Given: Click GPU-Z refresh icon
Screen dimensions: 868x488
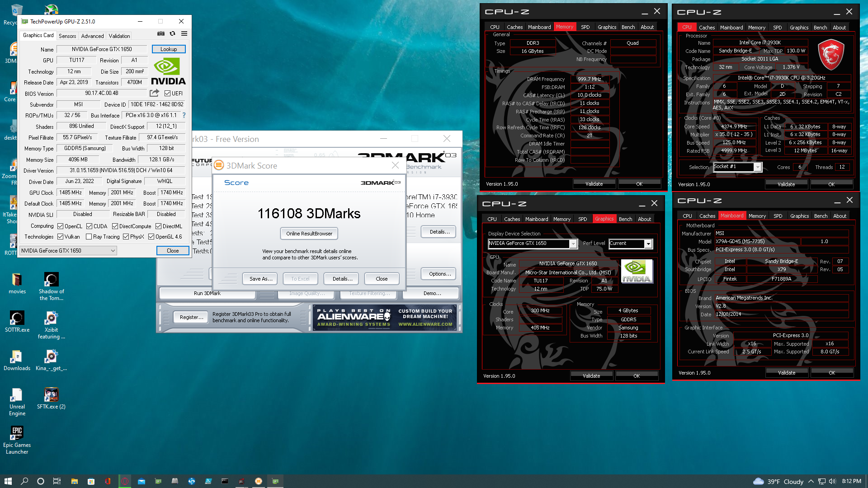Looking at the screenshot, I should click(172, 33).
